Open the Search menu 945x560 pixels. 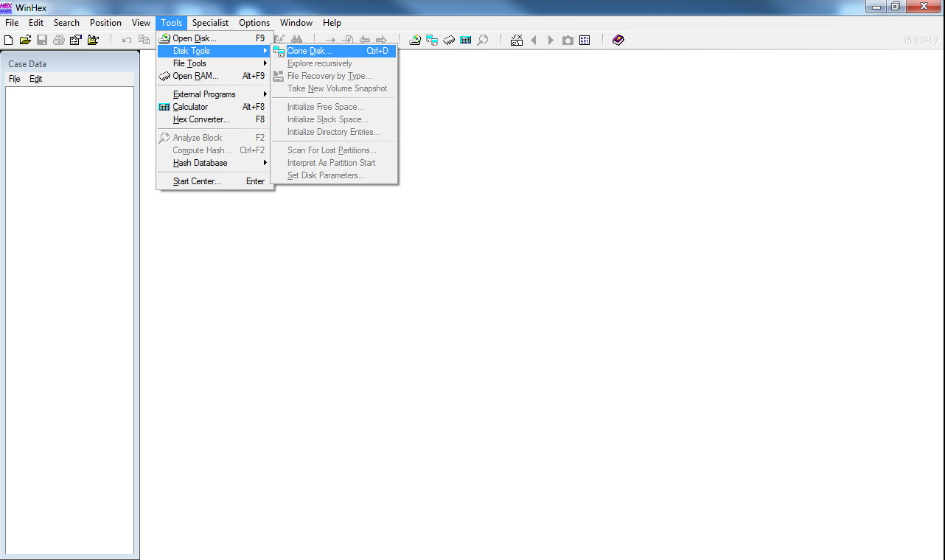66,23
